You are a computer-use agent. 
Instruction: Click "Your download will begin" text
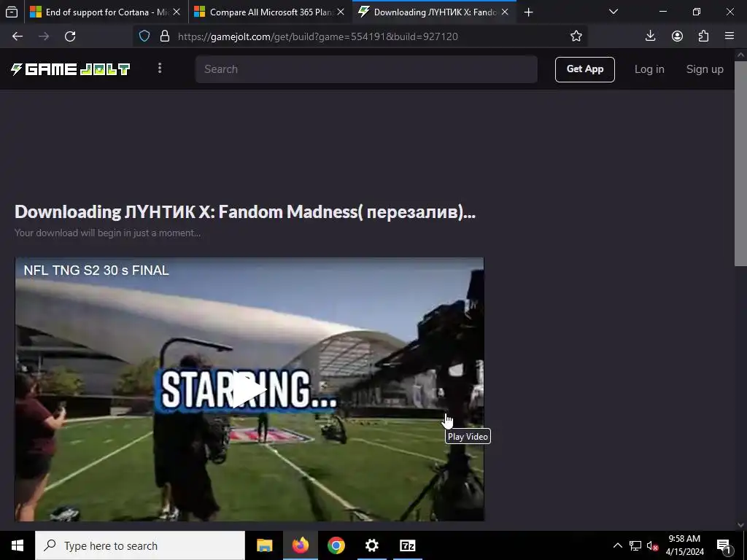(x=107, y=233)
